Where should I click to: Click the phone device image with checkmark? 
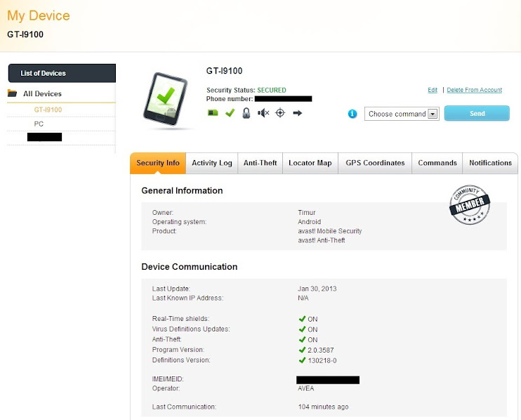[166, 99]
